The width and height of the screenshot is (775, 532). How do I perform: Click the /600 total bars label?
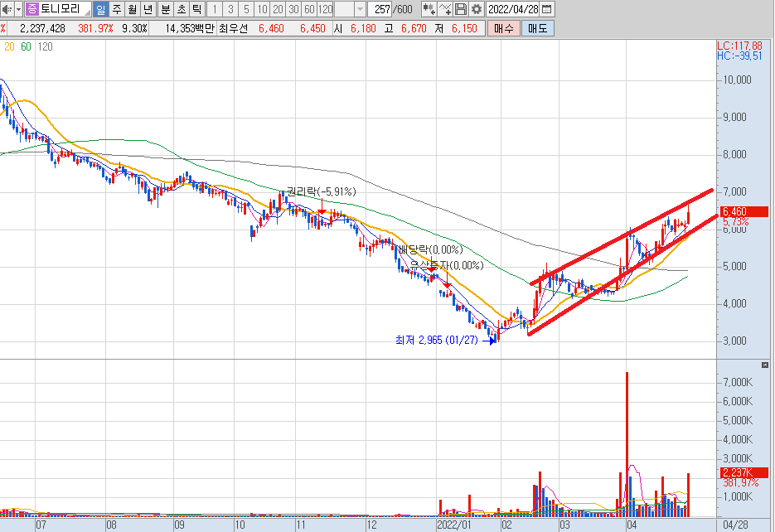point(403,9)
